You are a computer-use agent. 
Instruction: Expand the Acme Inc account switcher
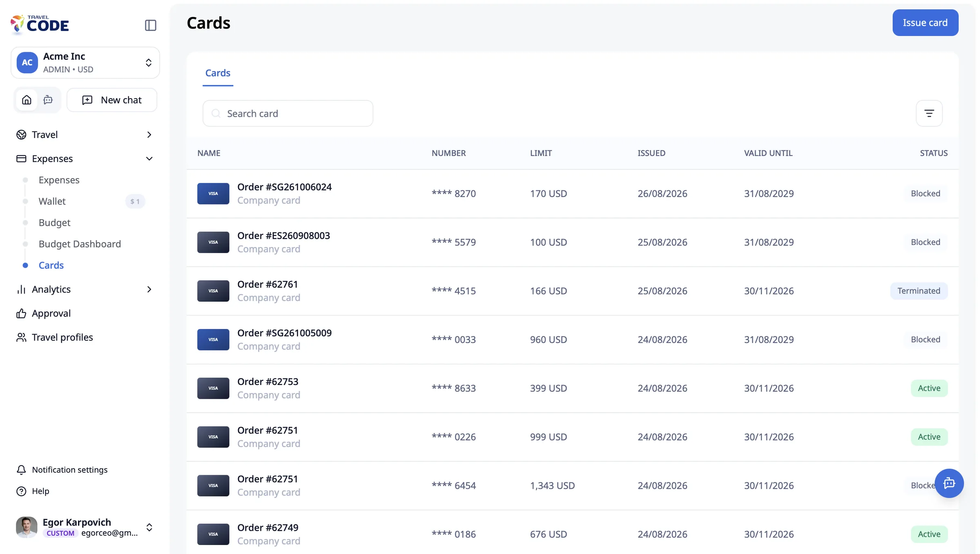tap(149, 62)
